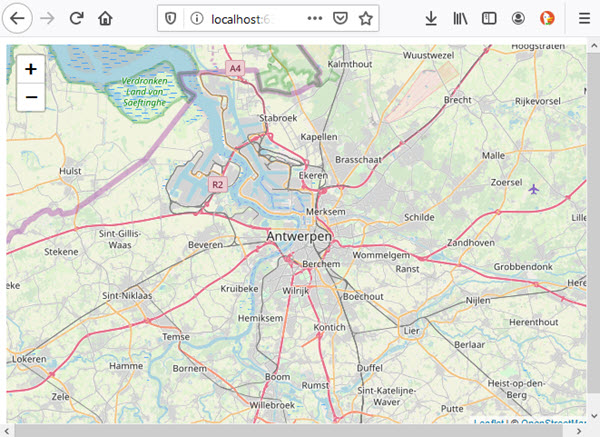Screen dimensions: 600x437
Task: Click the Boom label
Action: pyautogui.click(x=277, y=377)
